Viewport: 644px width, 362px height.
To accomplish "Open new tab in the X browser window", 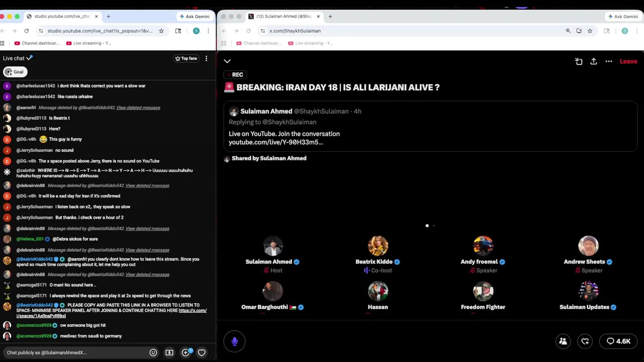I will tap(330, 17).
